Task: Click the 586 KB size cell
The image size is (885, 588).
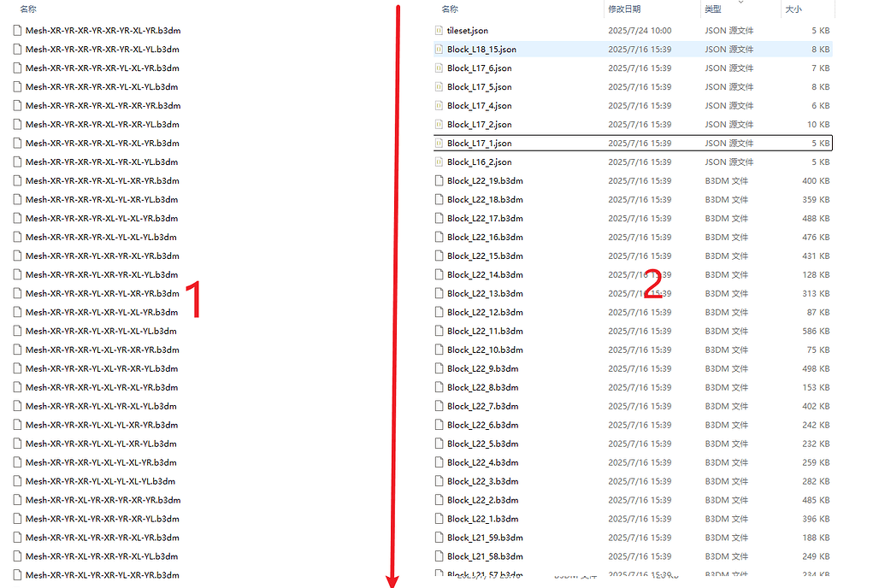Action: tap(816, 332)
